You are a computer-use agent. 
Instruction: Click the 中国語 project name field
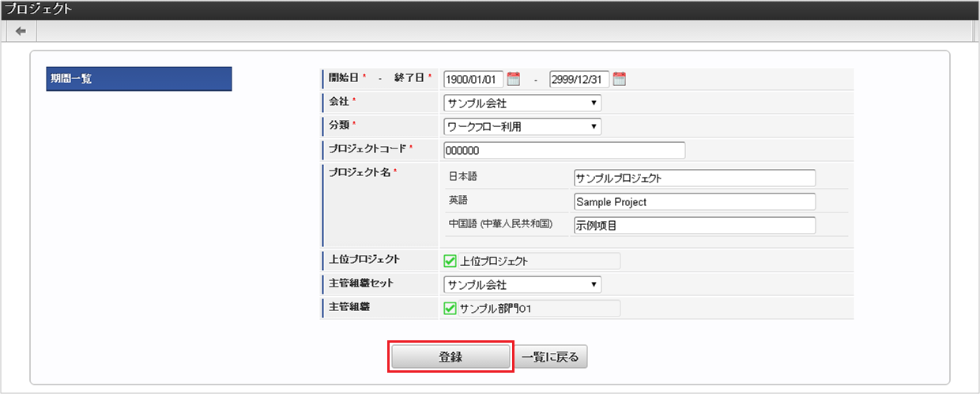pyautogui.click(x=694, y=226)
